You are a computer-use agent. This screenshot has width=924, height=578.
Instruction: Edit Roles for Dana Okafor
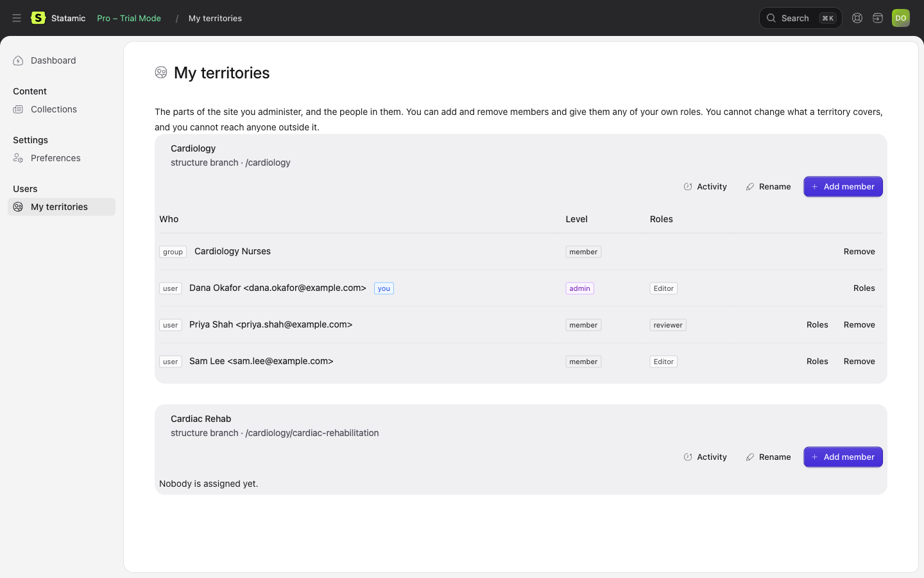coord(864,288)
